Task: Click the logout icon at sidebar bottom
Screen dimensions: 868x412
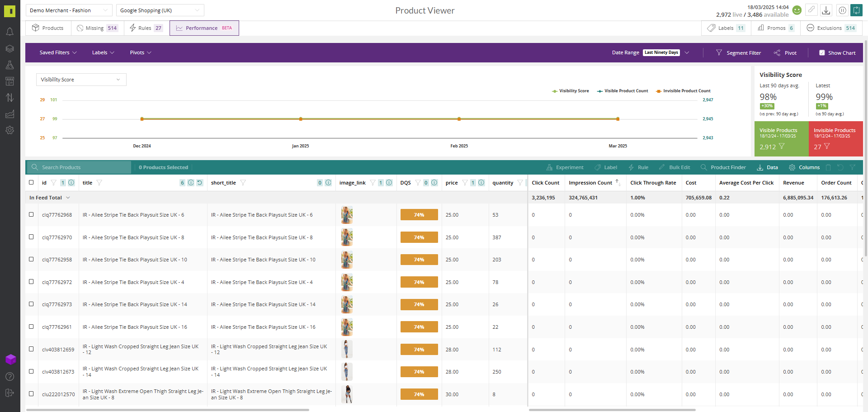Action: (9, 393)
